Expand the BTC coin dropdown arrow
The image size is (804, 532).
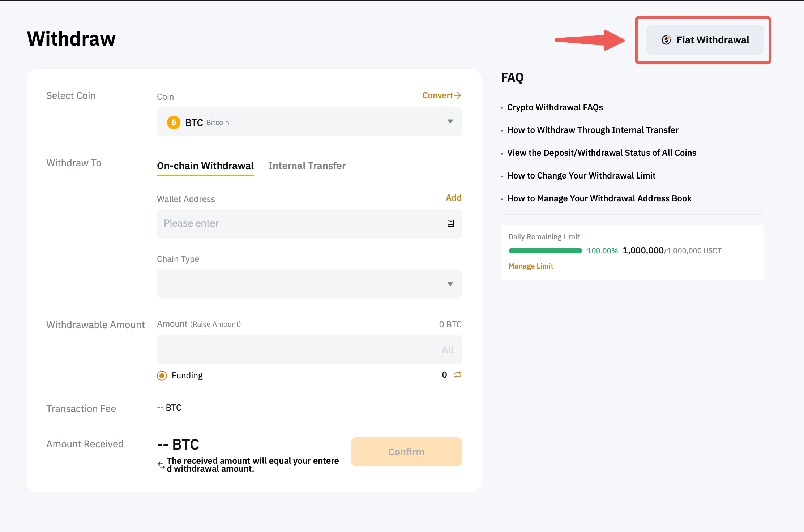450,121
